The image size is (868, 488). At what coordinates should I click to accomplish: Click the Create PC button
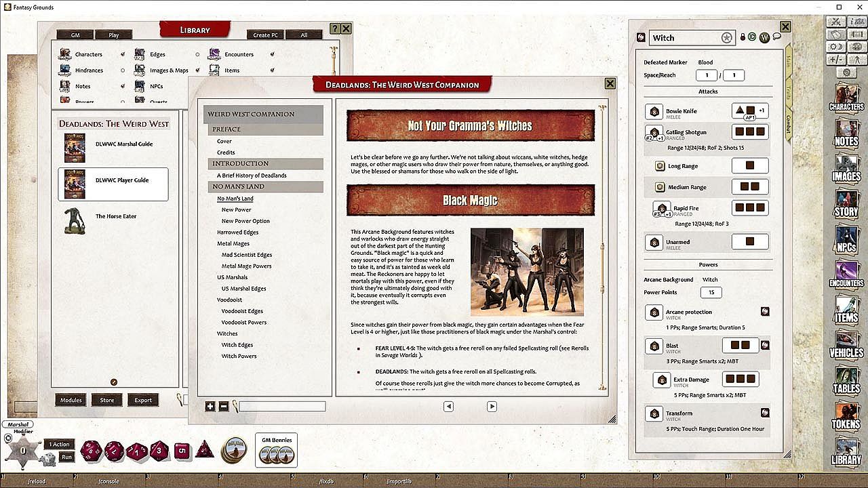click(x=266, y=35)
